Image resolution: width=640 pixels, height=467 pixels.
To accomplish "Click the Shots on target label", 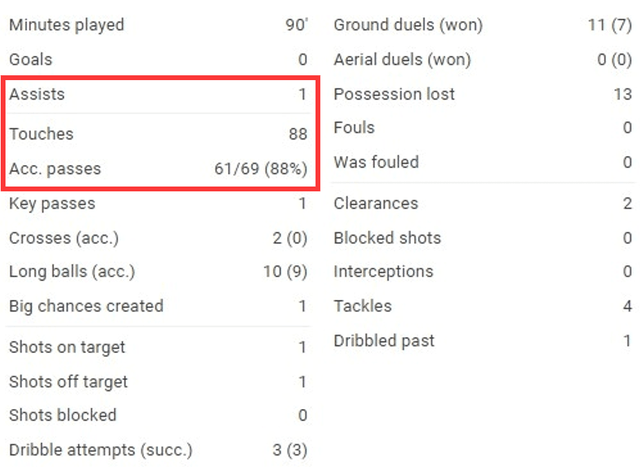I will pyautogui.click(x=67, y=348).
